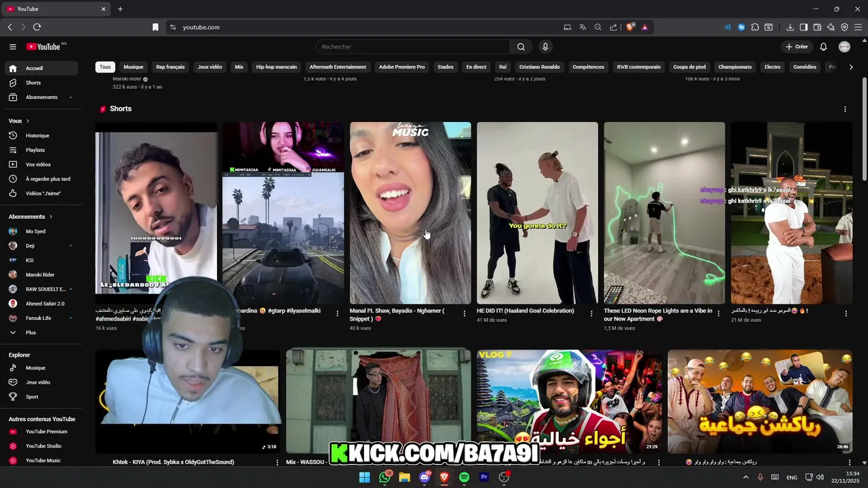Open WhatsApp from the taskbar
868x488 pixels.
(385, 477)
